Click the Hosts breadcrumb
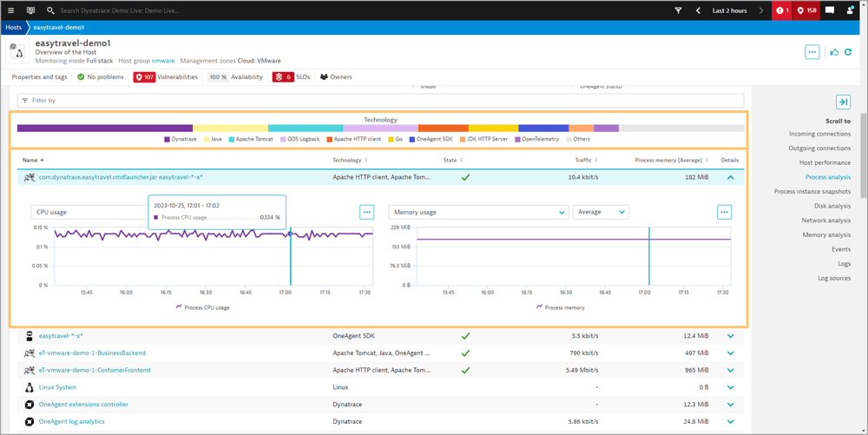The height and width of the screenshot is (435, 868). click(13, 27)
